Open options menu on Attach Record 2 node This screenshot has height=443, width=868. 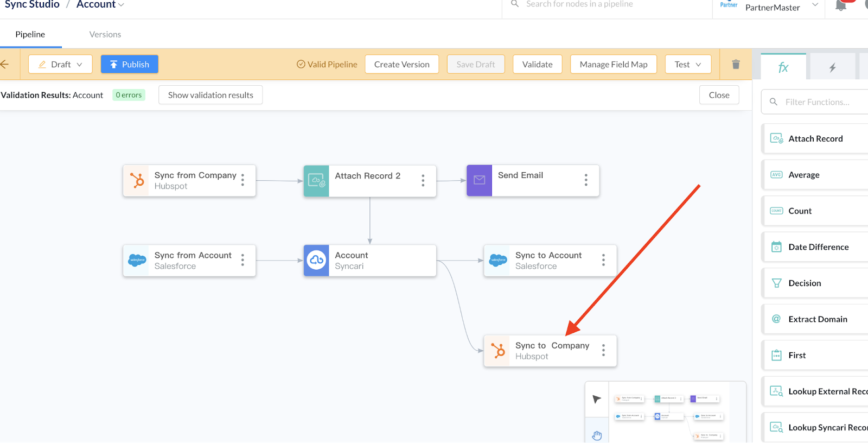(423, 181)
